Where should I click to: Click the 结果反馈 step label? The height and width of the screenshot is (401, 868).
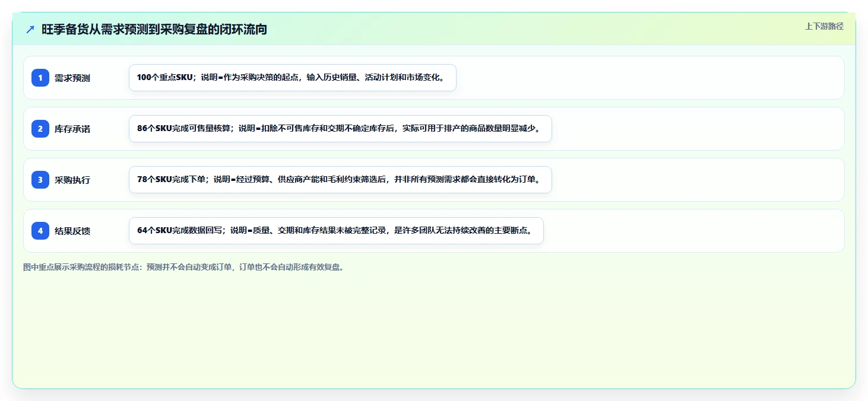[72, 231]
